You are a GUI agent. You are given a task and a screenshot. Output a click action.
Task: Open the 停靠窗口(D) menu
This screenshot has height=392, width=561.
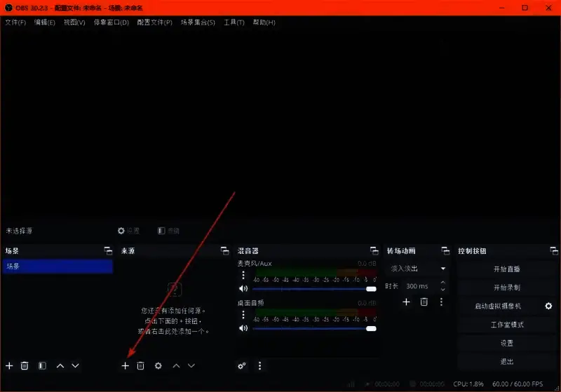[111, 22]
